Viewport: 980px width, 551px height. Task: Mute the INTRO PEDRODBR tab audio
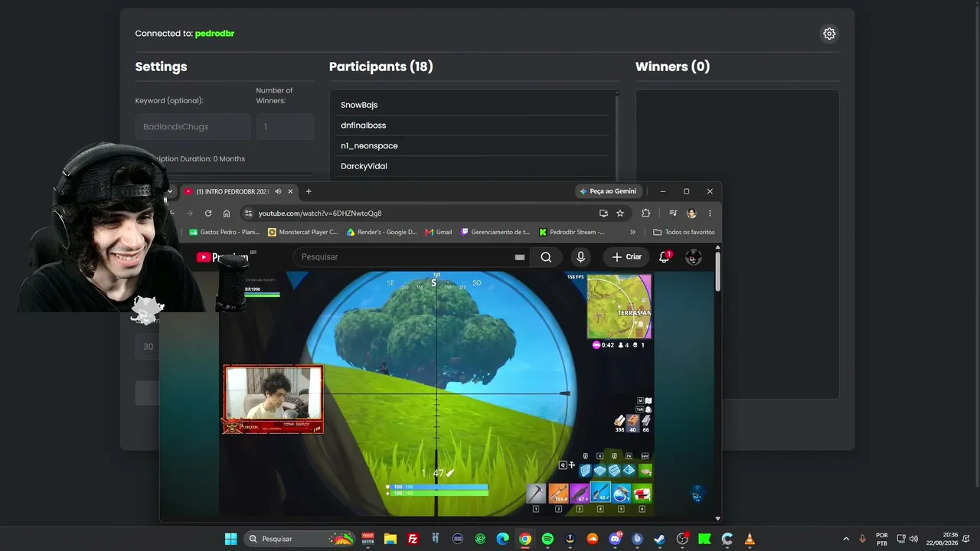point(278,191)
